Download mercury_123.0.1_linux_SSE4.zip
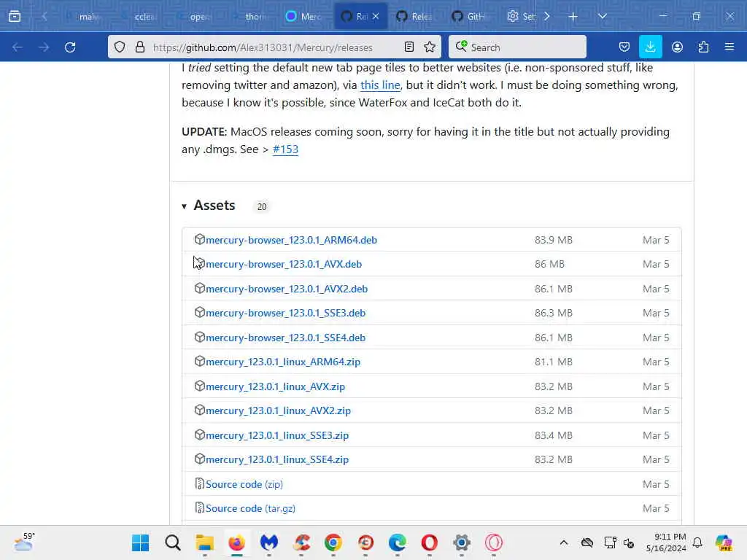This screenshot has height=560, width=747. pyautogui.click(x=277, y=459)
